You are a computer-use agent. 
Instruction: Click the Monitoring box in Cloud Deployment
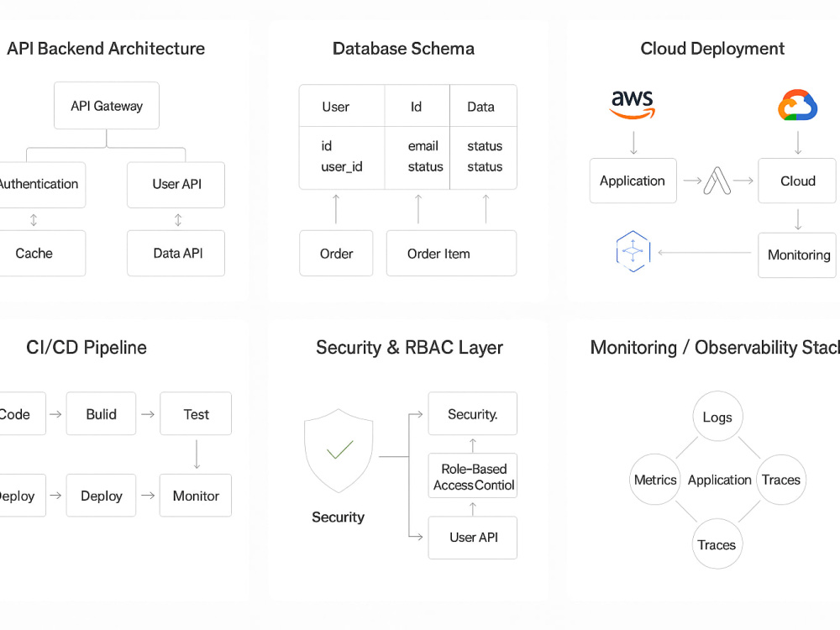(x=797, y=255)
